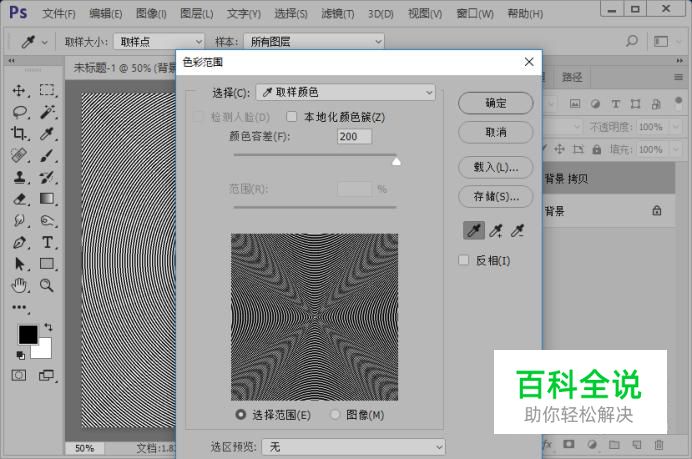Screen dimensions: 692x459
Task: Pick the Subtract from Sample eyedropper
Action: (x=517, y=230)
